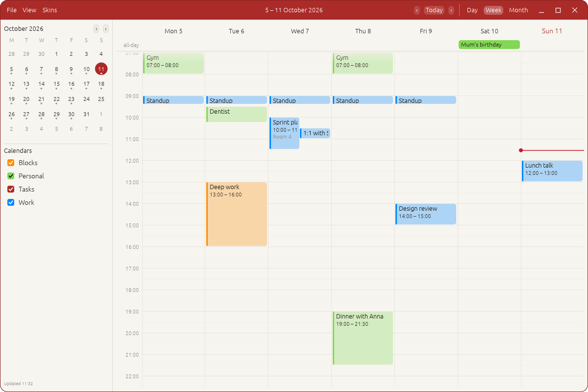
Task: Uncheck the Tasks calendar
Action: [11, 189]
